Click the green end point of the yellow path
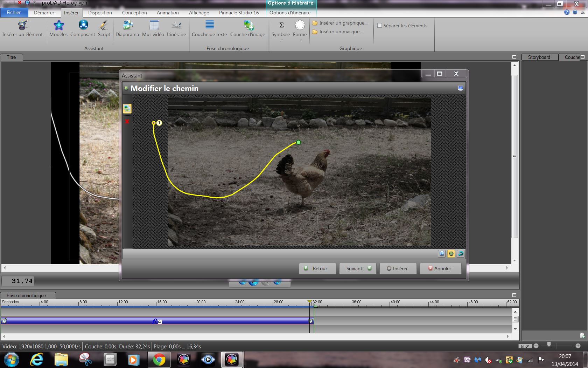The width and height of the screenshot is (588, 368). [x=299, y=142]
